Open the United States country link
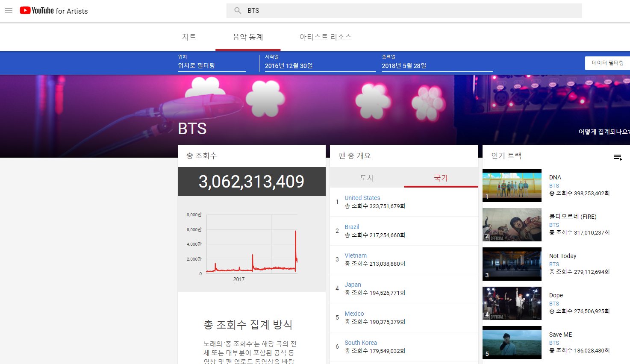630x364 pixels. 362,198
